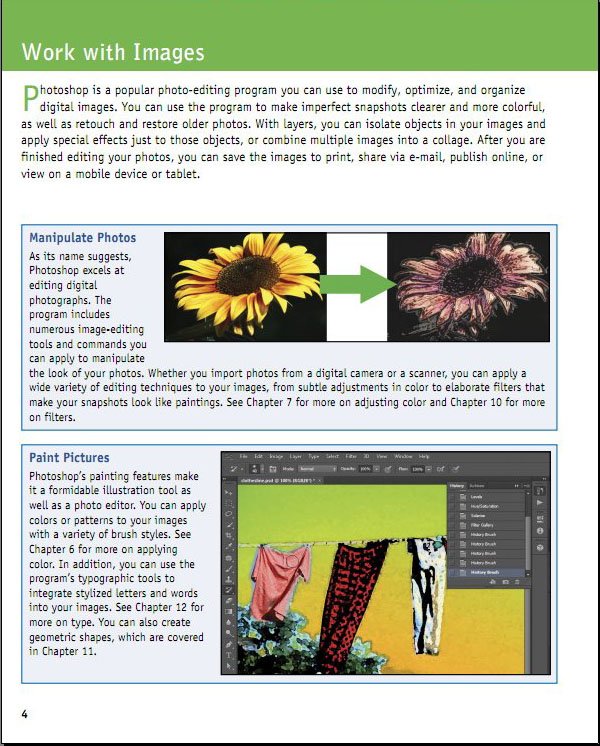Select the Dodge tool
Image resolution: width=600 pixels, height=746 pixels.
(x=228, y=633)
